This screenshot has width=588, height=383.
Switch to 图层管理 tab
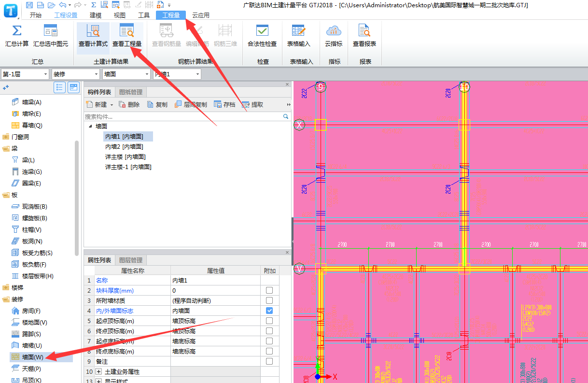coord(130,260)
